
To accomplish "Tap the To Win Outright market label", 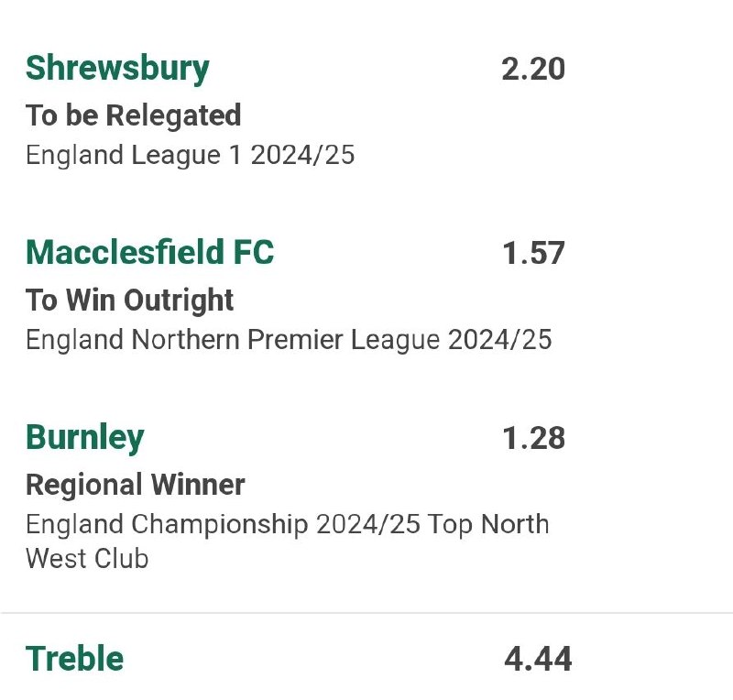I will (129, 301).
